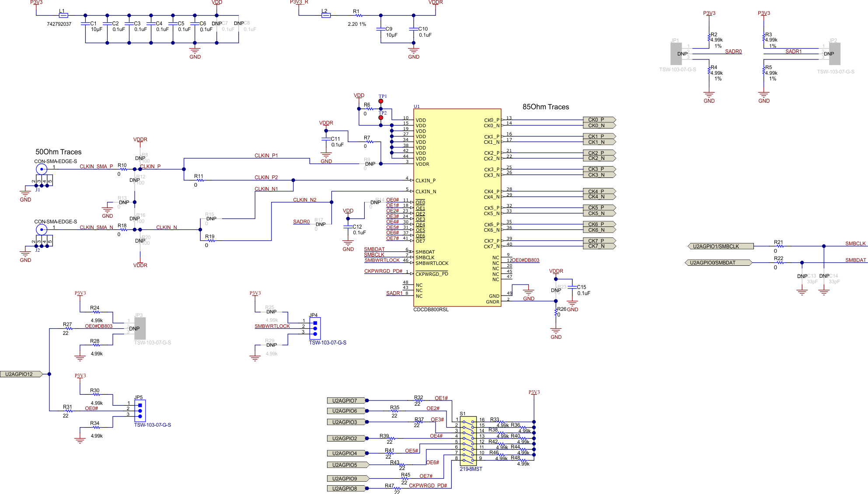Toggle the JP5 header shunt

[x=140, y=411]
